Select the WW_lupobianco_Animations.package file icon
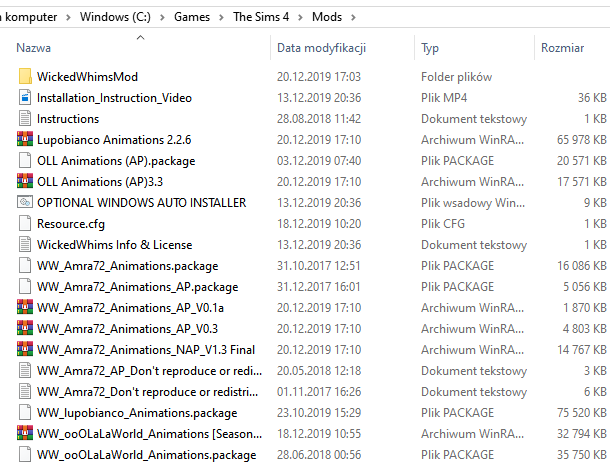Screen dimensions: 610x467 click(x=25, y=413)
